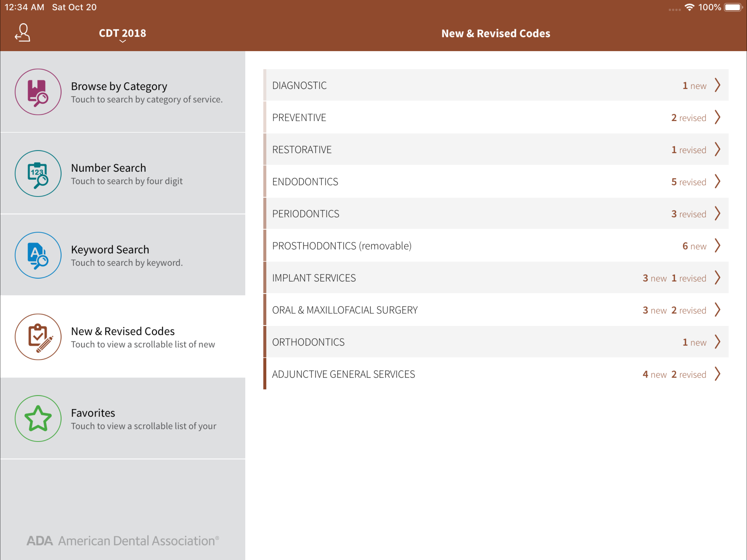Expand the ORAL & MAXILLOFACIAL SURGERY chevron
The width and height of the screenshot is (747, 560).
pyautogui.click(x=718, y=310)
